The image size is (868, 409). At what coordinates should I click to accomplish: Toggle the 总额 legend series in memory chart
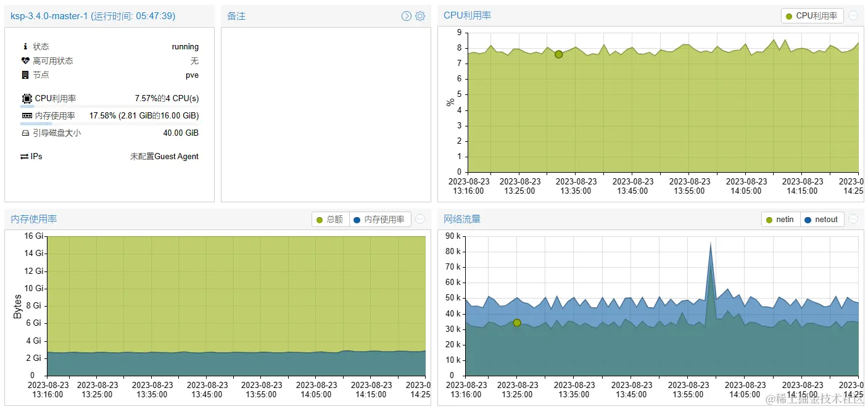point(331,219)
